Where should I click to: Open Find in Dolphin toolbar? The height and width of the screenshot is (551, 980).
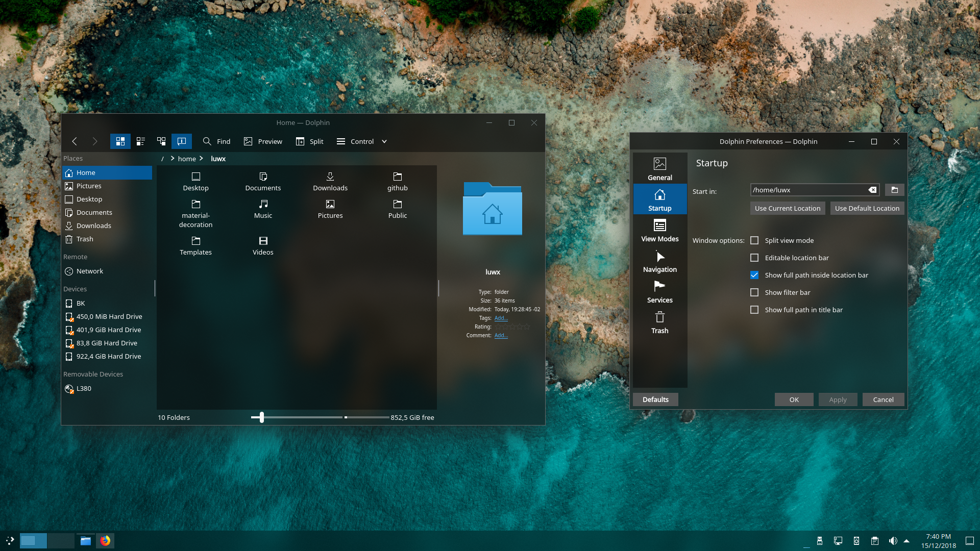[x=216, y=141]
